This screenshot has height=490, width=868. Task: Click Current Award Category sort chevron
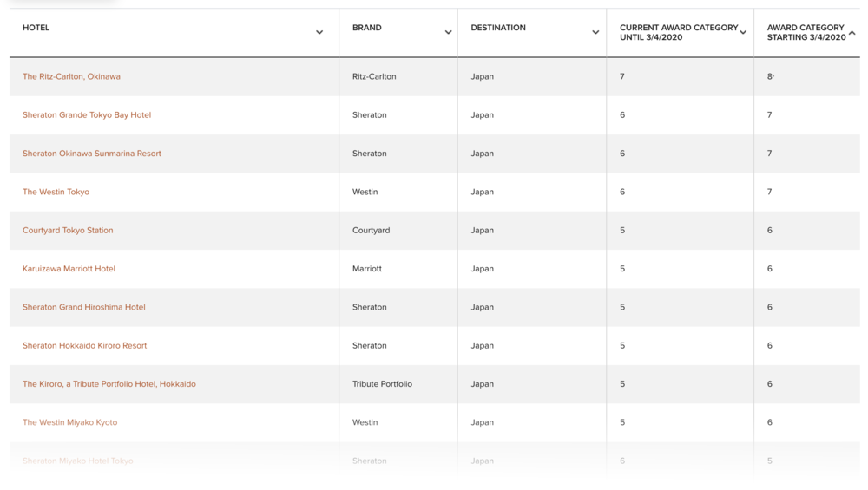click(x=743, y=33)
